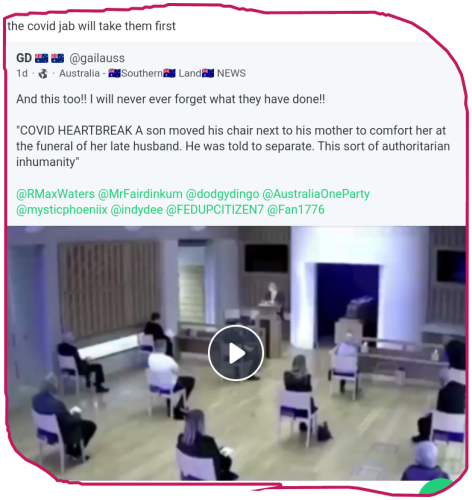Open the Australia Southern Land NEWS group

pyautogui.click(x=152, y=73)
